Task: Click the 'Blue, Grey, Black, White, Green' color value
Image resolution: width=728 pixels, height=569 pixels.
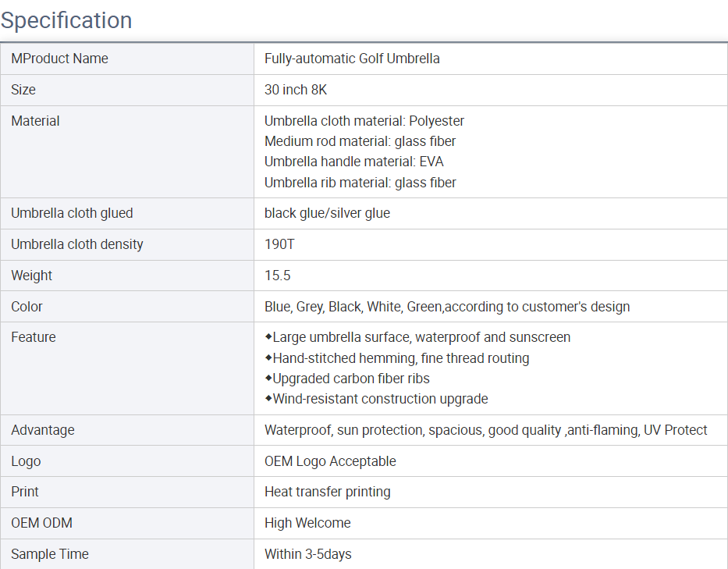Action: pos(447,307)
